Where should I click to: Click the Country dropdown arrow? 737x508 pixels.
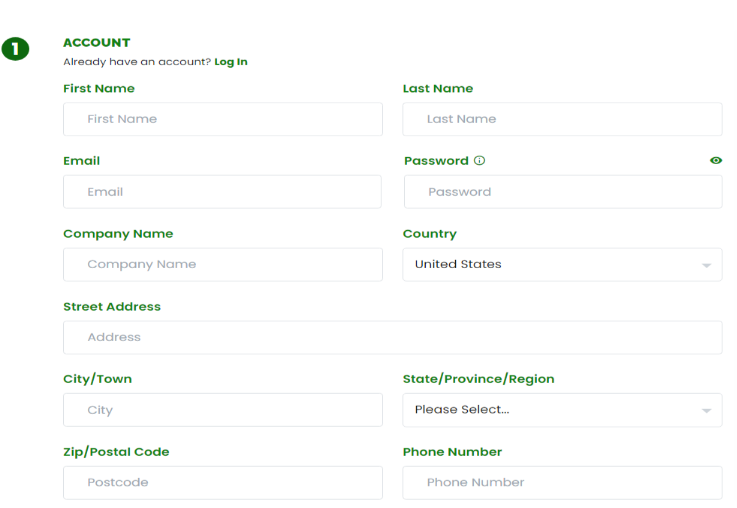click(x=706, y=266)
